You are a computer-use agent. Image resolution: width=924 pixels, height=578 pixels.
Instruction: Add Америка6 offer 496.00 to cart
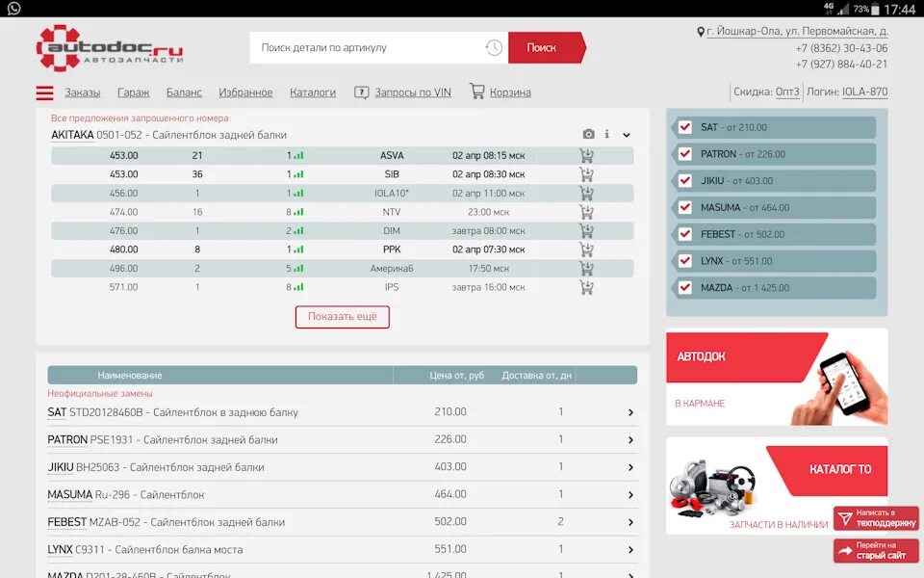(x=586, y=269)
